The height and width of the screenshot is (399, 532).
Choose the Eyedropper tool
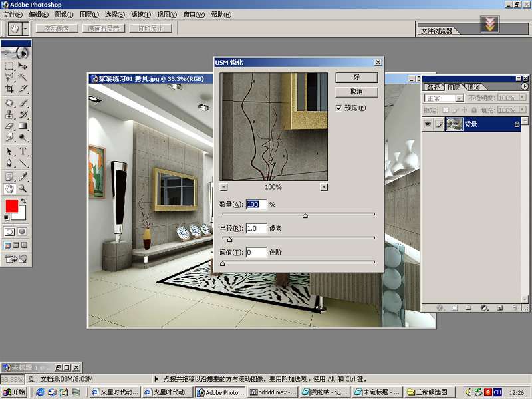tap(23, 176)
